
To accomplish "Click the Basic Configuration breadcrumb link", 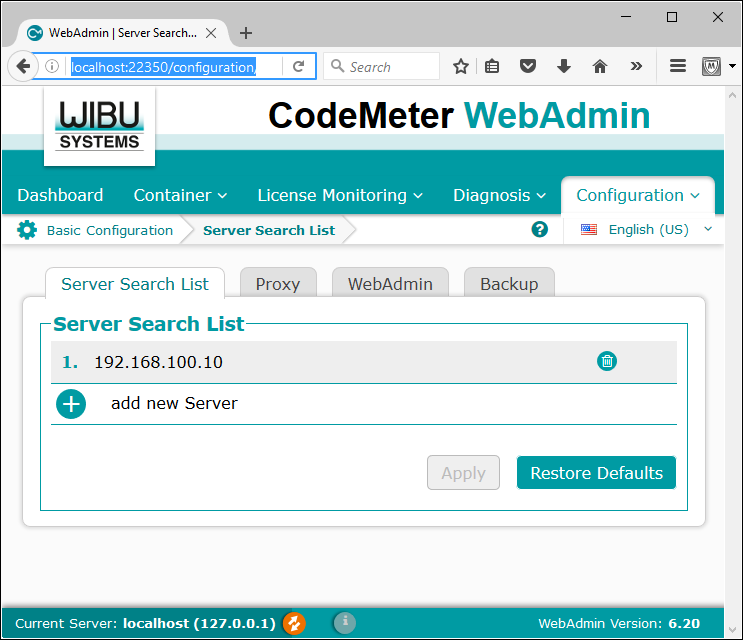I will [110, 230].
